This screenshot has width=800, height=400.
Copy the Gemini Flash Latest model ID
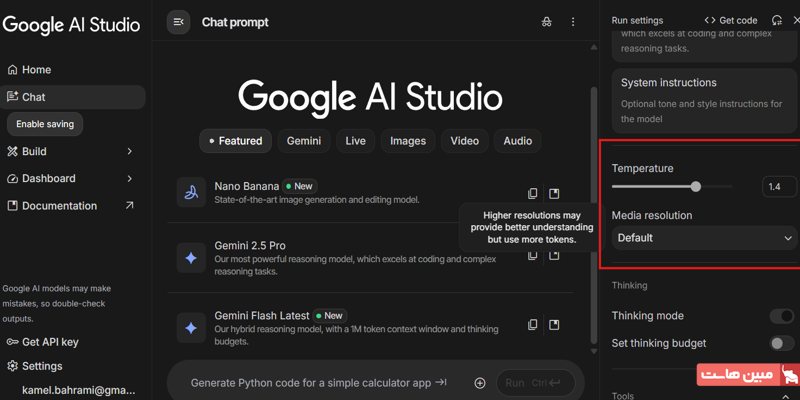coord(533,325)
